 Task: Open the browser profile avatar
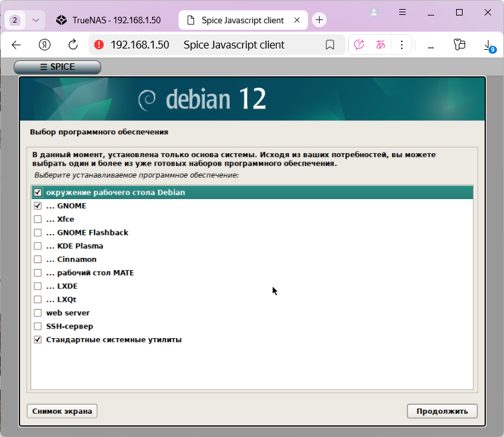[x=374, y=12]
